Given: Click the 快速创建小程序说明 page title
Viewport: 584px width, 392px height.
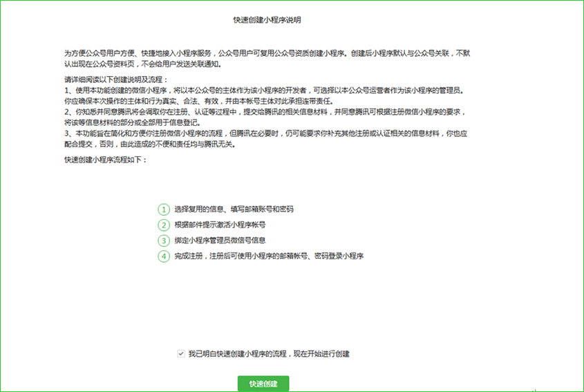Looking at the screenshot, I should (267, 20).
